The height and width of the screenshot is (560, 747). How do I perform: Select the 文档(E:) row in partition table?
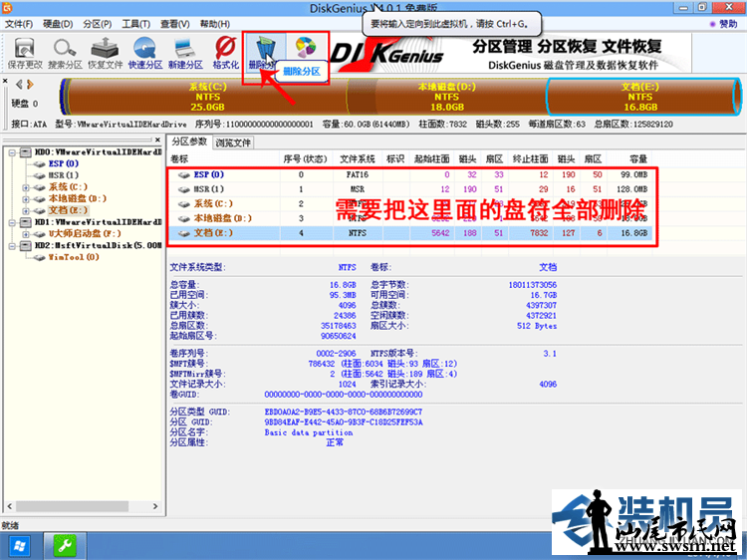pyautogui.click(x=411, y=233)
